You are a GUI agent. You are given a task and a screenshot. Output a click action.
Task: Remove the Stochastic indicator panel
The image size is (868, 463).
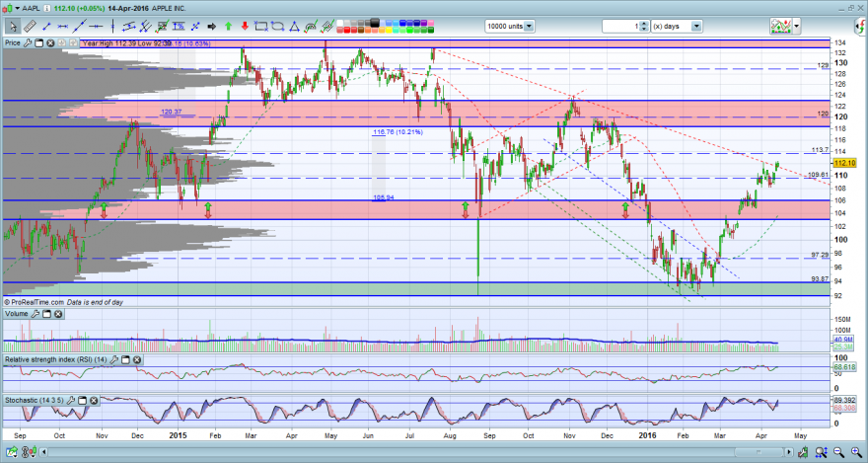(94, 400)
